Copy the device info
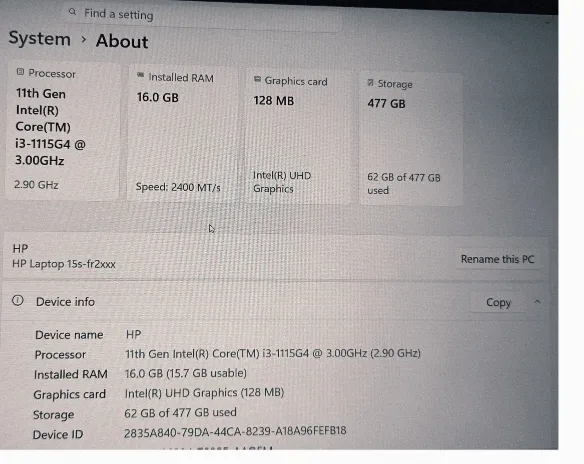 point(498,302)
